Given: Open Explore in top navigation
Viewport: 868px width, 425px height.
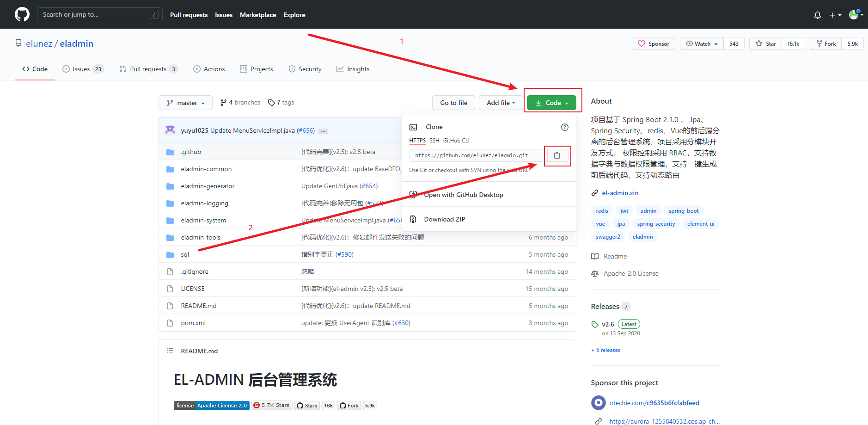Looking at the screenshot, I should pyautogui.click(x=294, y=15).
